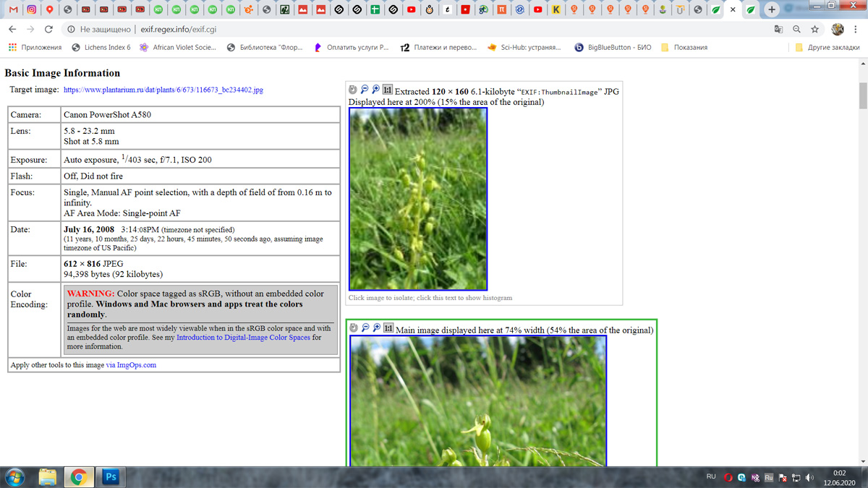Switch to the Instagram tab
Screen dimensions: 868x488
pyautogui.click(x=32, y=10)
